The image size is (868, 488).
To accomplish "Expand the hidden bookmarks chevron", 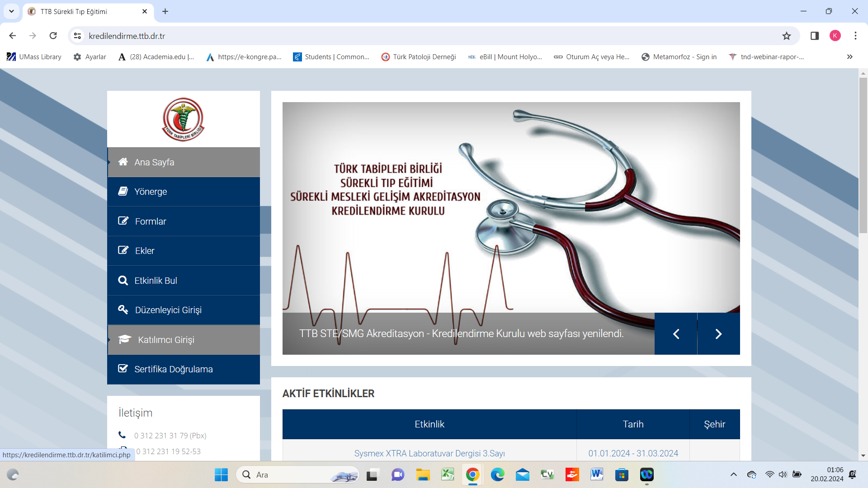I will [849, 56].
